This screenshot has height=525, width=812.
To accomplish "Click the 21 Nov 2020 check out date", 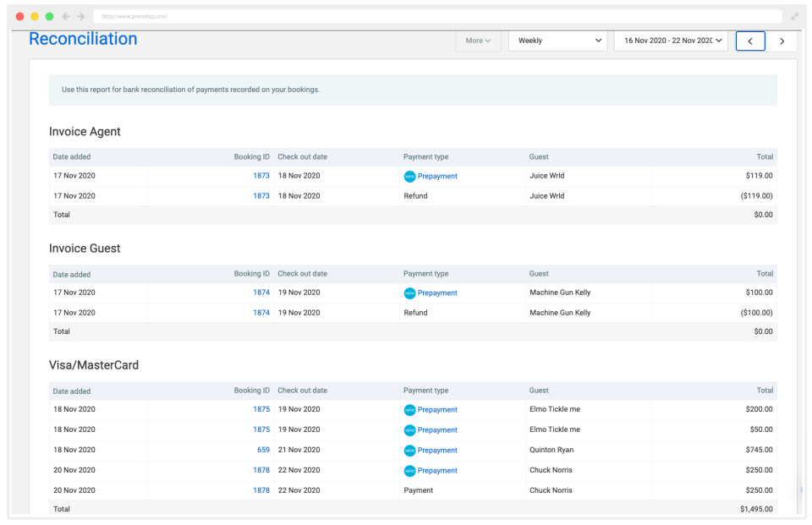I will point(299,450).
